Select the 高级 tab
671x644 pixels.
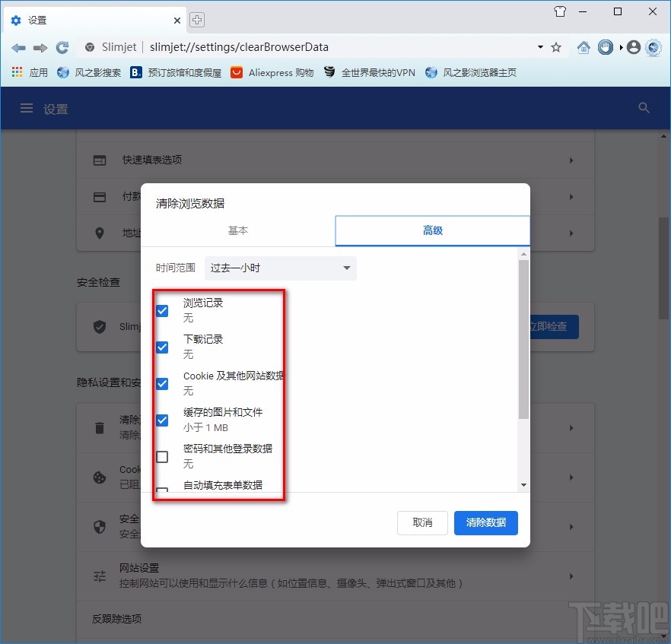432,230
